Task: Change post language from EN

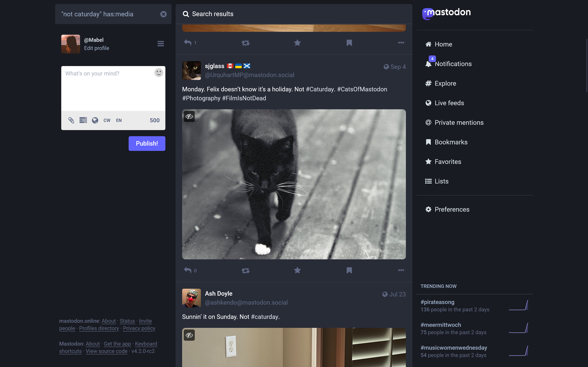Action: click(x=119, y=120)
